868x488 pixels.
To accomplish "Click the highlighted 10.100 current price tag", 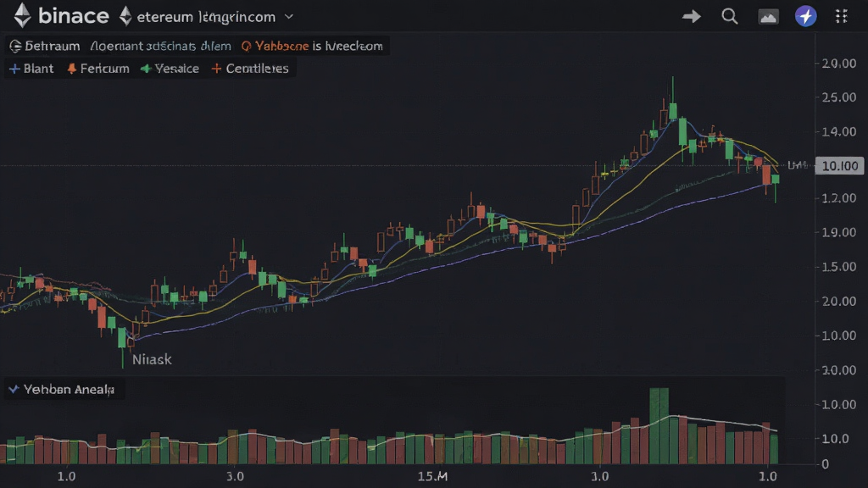I will (840, 166).
